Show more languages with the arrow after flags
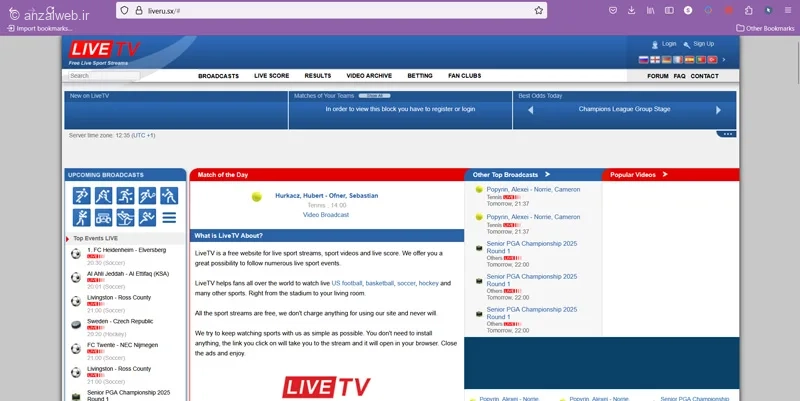 click(724, 60)
